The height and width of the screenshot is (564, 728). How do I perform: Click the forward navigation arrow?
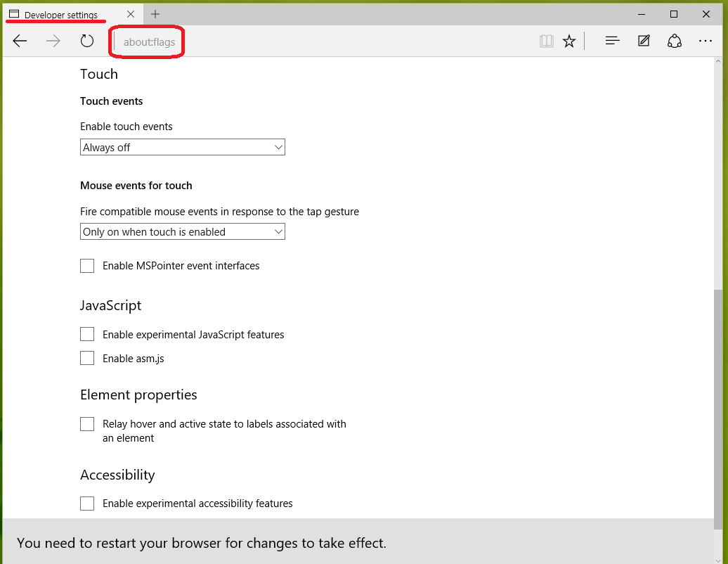tap(53, 41)
